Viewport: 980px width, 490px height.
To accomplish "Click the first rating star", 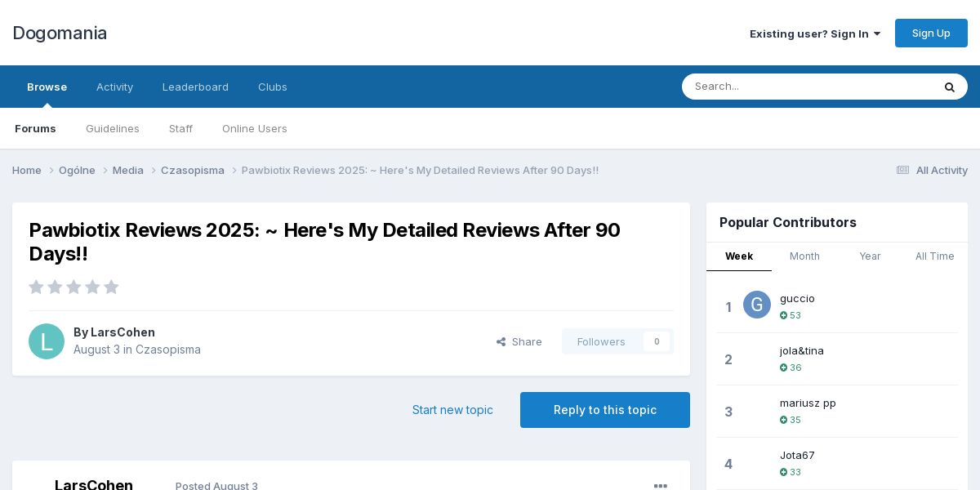I will coord(36,287).
